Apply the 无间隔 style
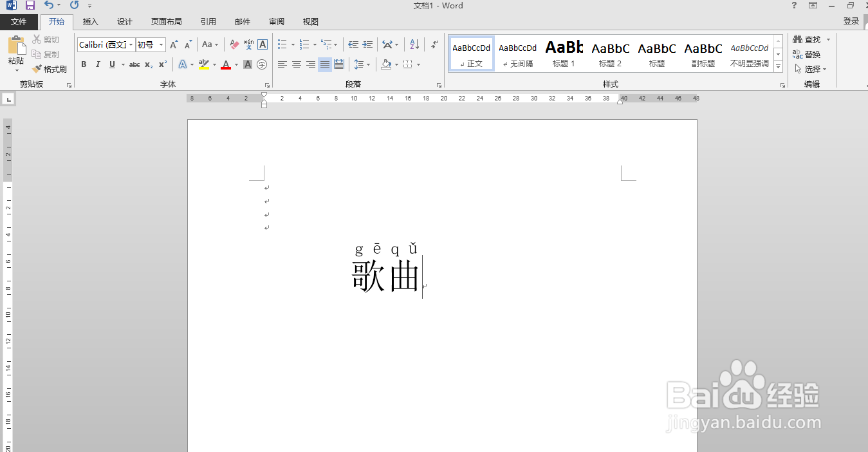The height and width of the screenshot is (452, 868). 517,53
